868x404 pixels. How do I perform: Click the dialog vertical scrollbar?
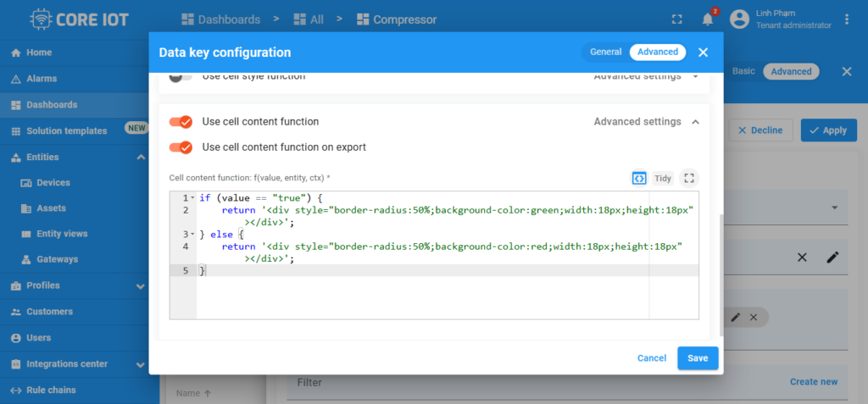coord(721,275)
